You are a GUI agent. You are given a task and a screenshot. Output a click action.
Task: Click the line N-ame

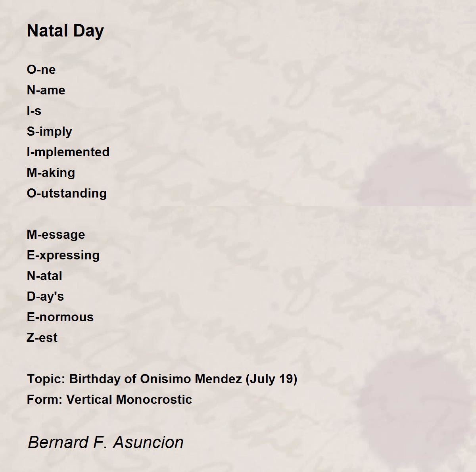(x=46, y=90)
